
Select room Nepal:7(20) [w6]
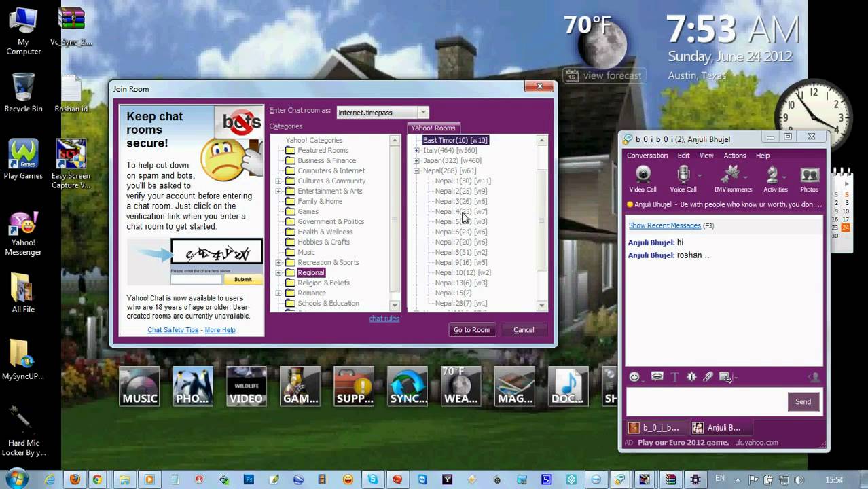click(x=460, y=242)
